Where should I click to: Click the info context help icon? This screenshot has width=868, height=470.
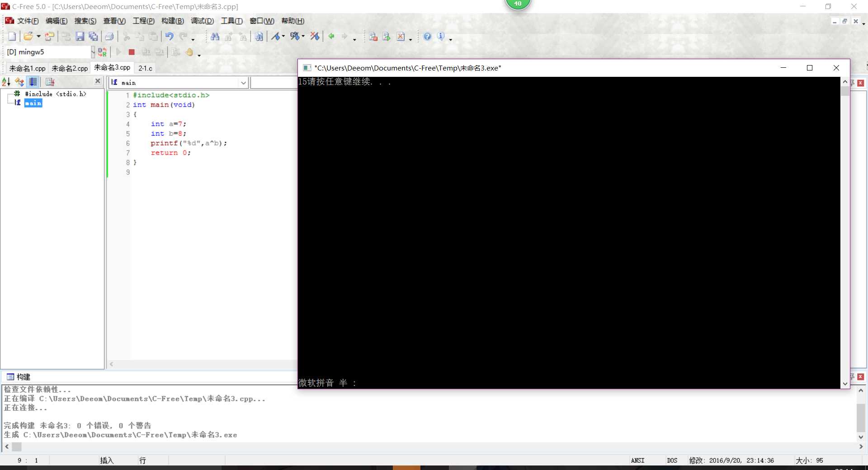441,37
